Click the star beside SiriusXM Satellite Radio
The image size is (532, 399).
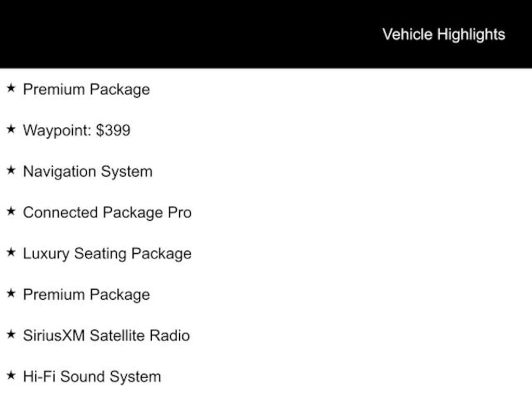[x=11, y=334]
